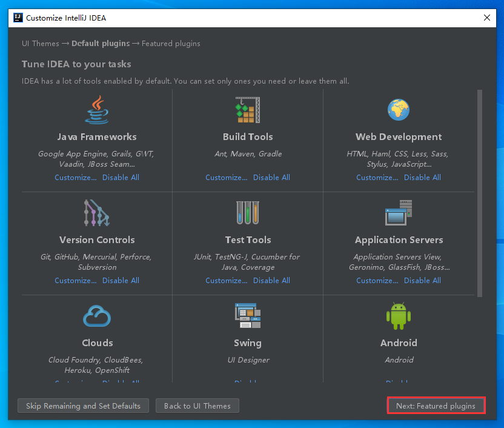Click the Version Controls heading

pos(97,240)
